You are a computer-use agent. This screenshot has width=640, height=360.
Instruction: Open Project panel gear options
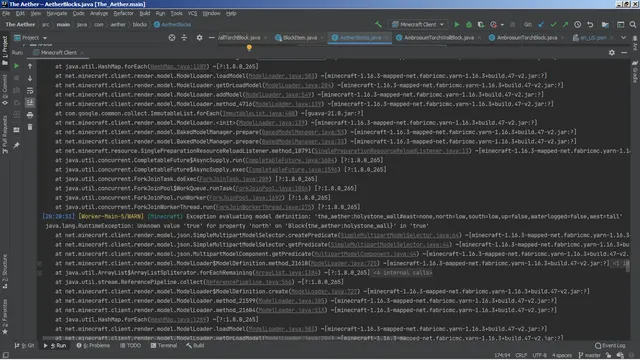pos(199,38)
